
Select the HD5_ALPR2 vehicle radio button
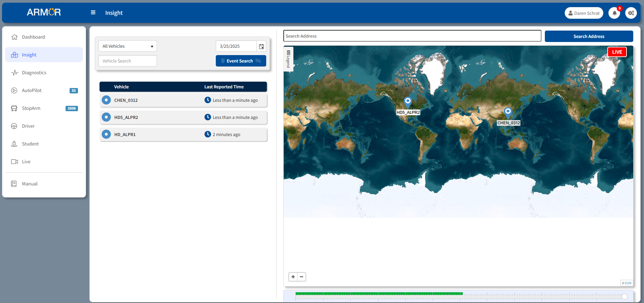106,117
